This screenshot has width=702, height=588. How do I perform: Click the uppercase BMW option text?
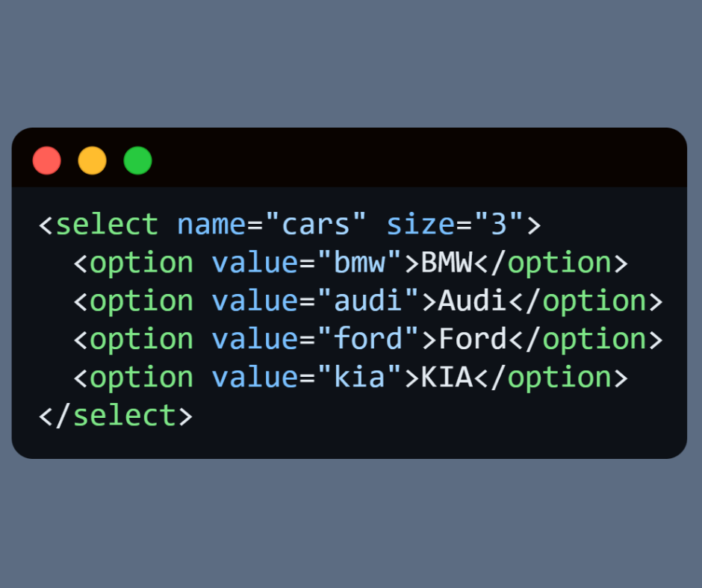pos(447,263)
